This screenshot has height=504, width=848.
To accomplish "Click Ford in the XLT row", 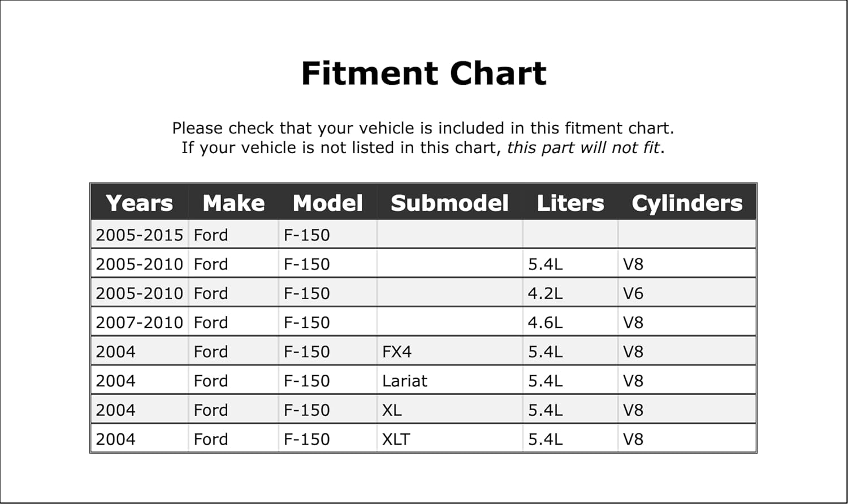I will click(211, 439).
